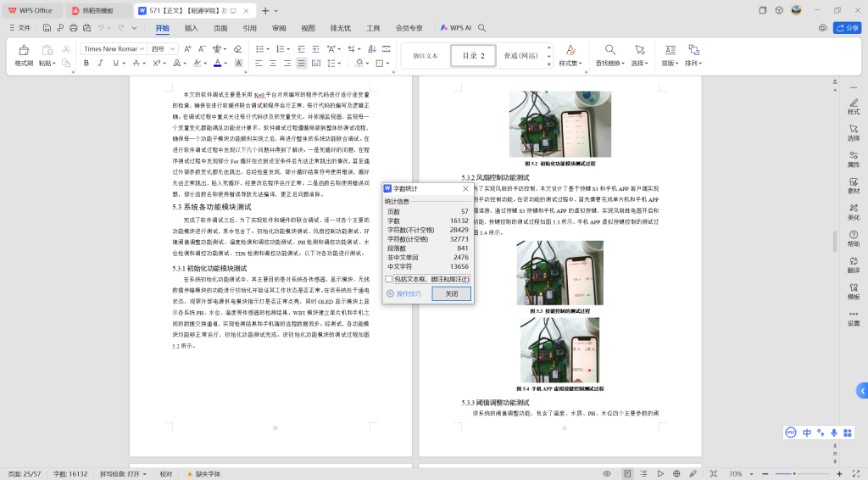The width and height of the screenshot is (868, 480).
Task: Switch to outline view in status bar
Action: 643,474
